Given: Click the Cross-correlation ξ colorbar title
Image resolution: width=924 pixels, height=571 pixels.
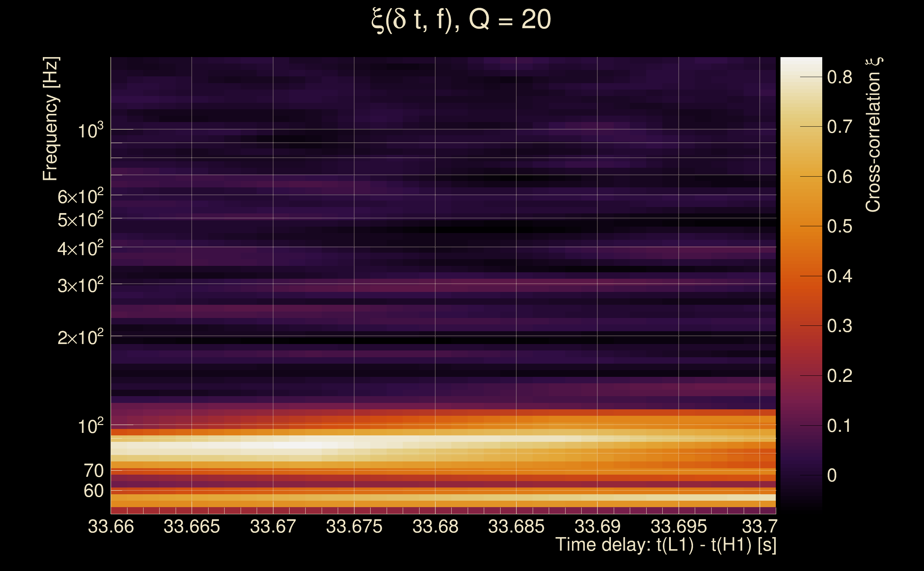Looking at the screenshot, I should (x=873, y=135).
